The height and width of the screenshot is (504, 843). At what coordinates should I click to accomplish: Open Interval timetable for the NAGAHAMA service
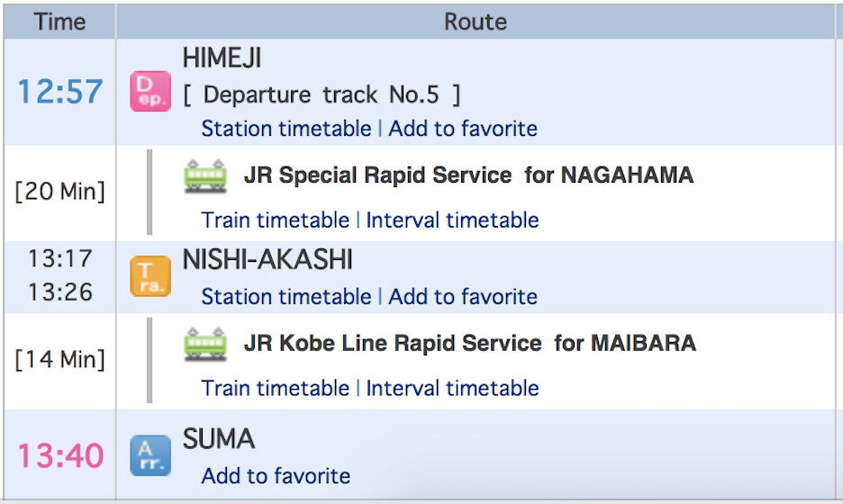click(452, 220)
